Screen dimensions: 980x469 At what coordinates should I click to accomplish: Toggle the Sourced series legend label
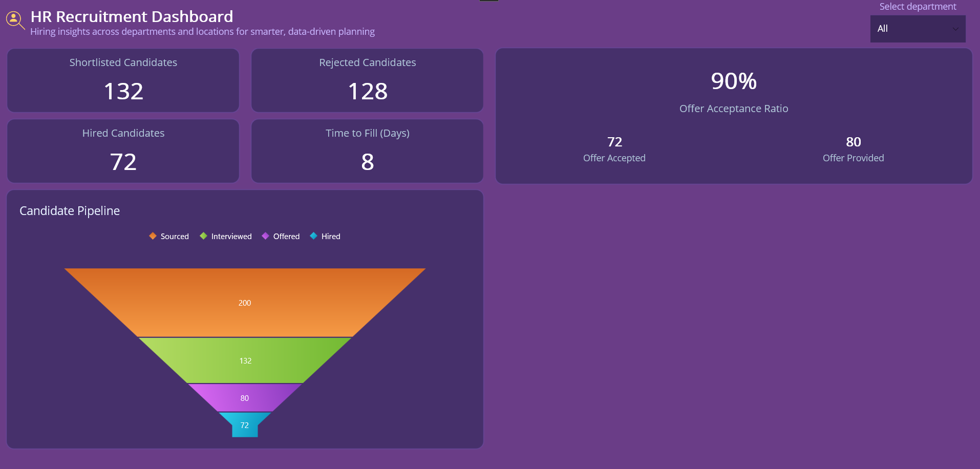pos(175,237)
